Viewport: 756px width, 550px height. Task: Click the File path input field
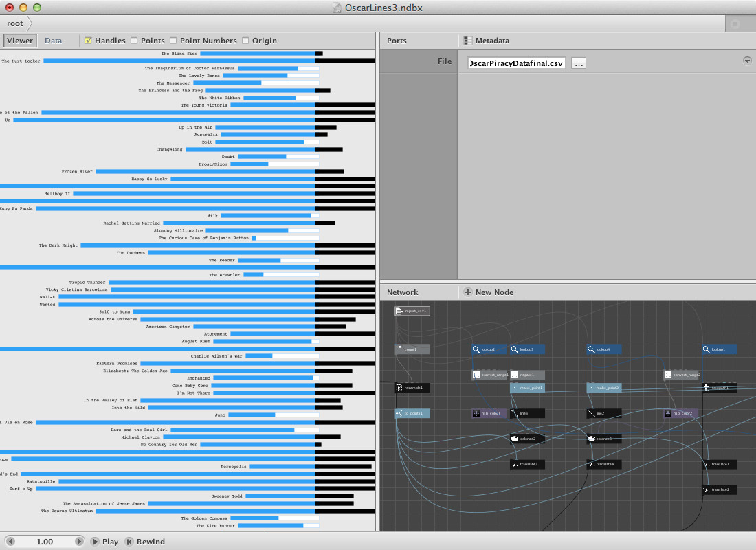click(x=516, y=63)
